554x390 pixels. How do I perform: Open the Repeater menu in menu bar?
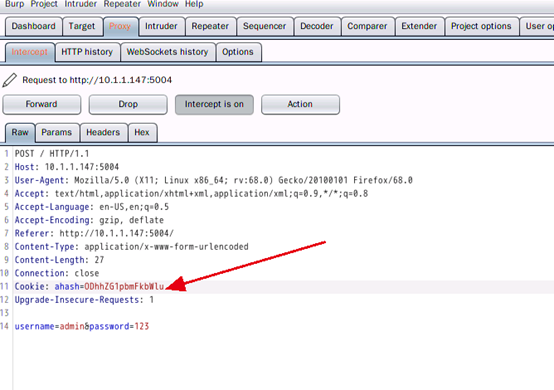[122, 4]
